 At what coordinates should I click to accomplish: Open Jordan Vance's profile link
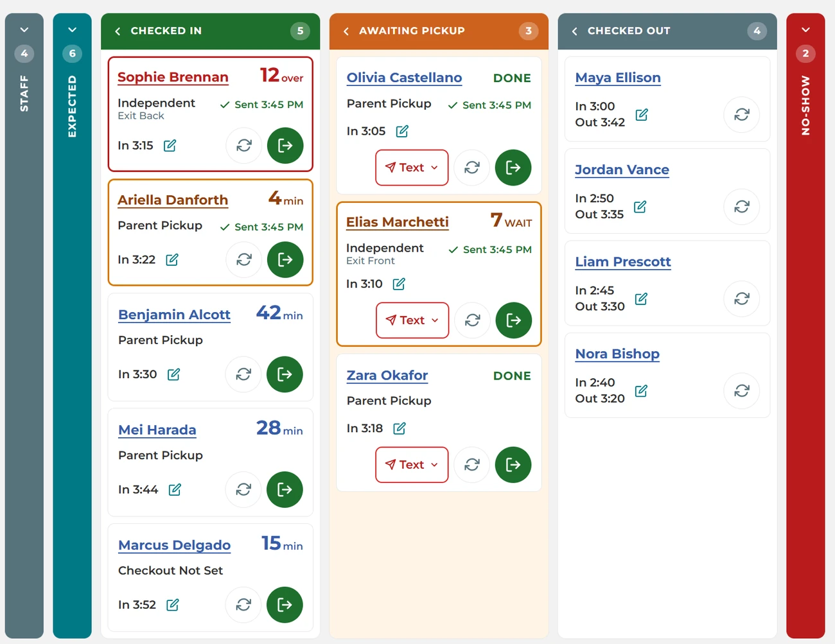[622, 170]
